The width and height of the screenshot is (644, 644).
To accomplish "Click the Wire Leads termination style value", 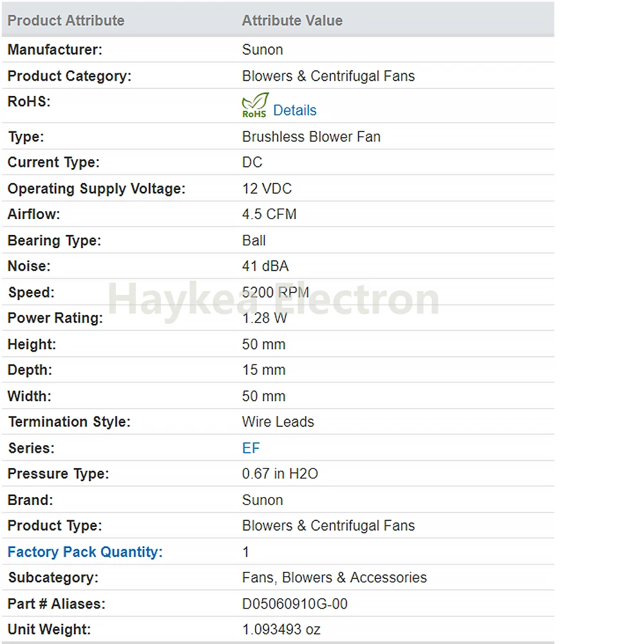I will coord(278,422).
